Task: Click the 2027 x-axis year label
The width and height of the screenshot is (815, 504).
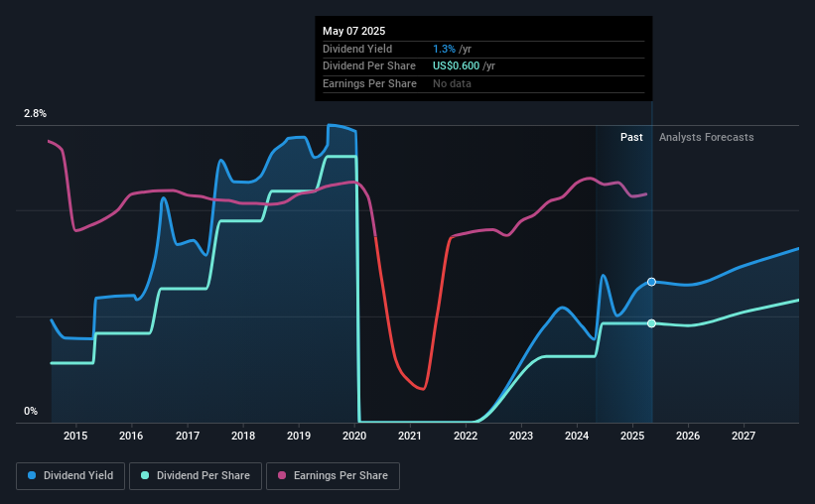Action: coord(744,436)
